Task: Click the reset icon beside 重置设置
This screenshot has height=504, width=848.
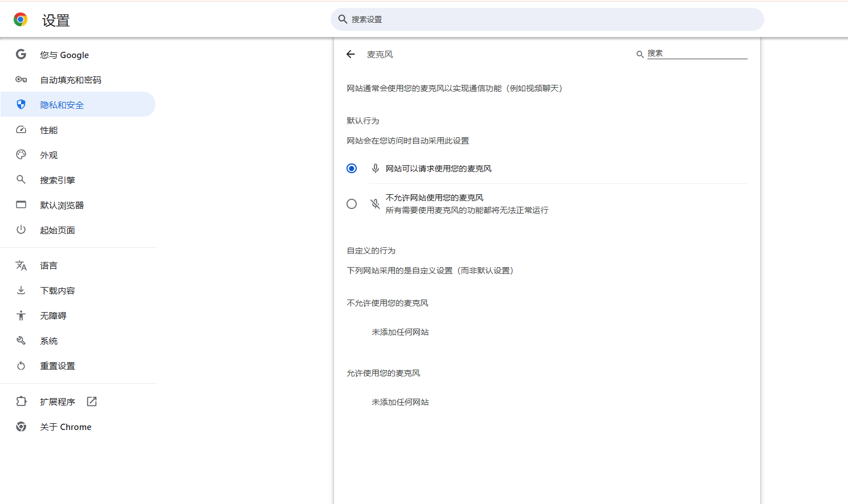Action: (x=21, y=366)
